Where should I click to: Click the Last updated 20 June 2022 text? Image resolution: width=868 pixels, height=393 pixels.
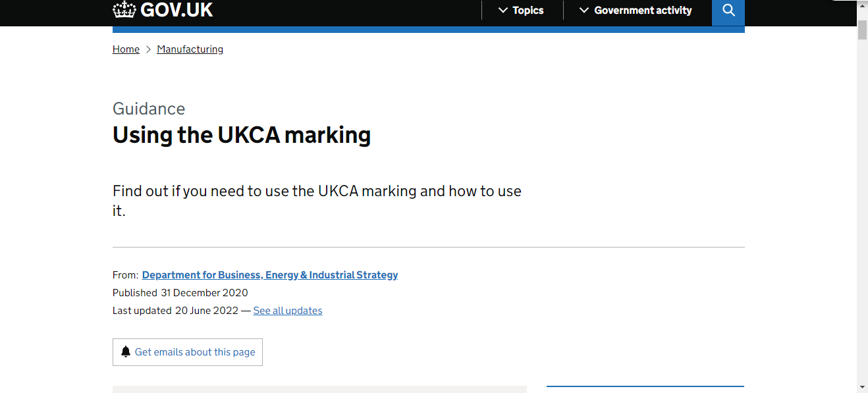click(175, 311)
